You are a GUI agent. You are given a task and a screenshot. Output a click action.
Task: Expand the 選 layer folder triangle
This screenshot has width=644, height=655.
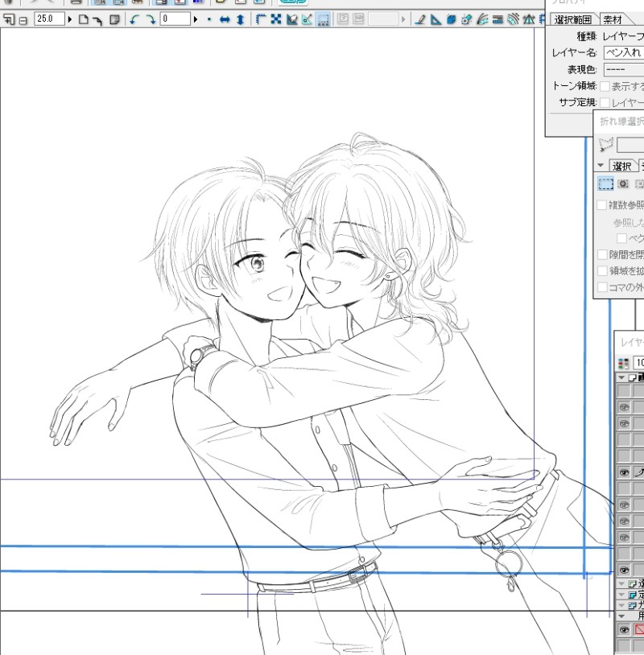click(x=621, y=583)
